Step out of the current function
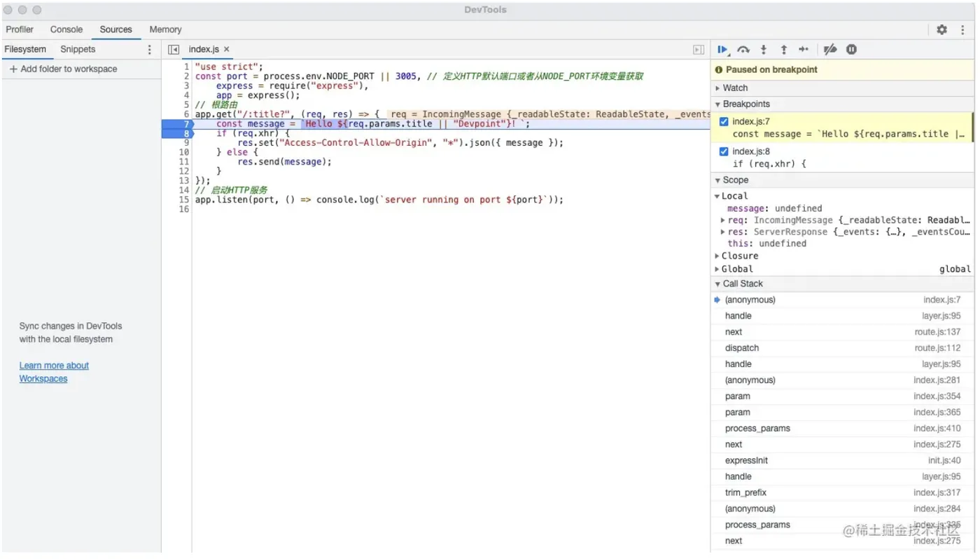The height and width of the screenshot is (559, 980). tap(784, 50)
